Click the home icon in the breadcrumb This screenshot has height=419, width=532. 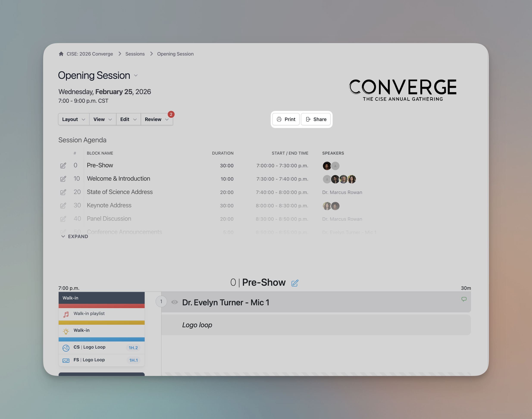pyautogui.click(x=61, y=54)
